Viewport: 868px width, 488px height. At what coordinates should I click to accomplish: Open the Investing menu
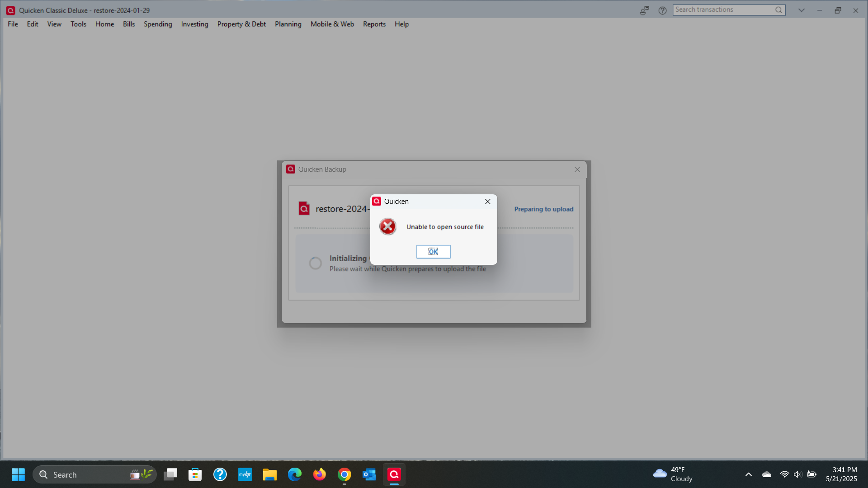coord(194,24)
